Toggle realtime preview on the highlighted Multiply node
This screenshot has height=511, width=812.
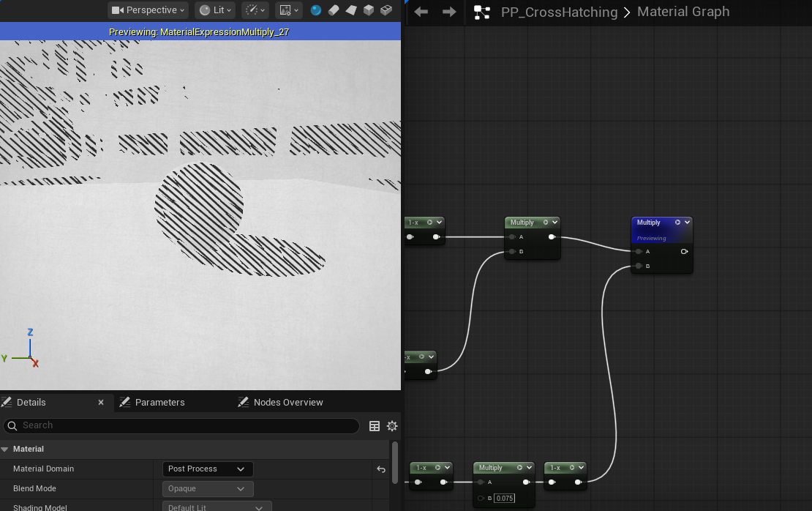click(678, 223)
